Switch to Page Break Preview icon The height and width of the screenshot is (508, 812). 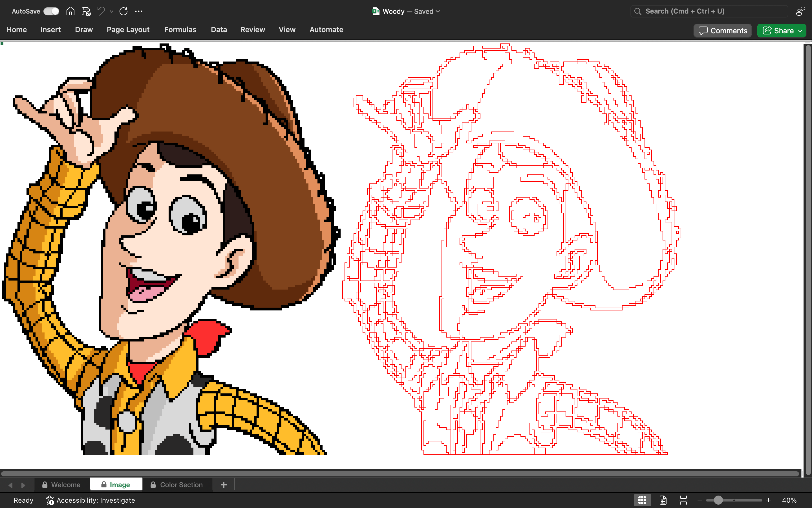point(683,500)
